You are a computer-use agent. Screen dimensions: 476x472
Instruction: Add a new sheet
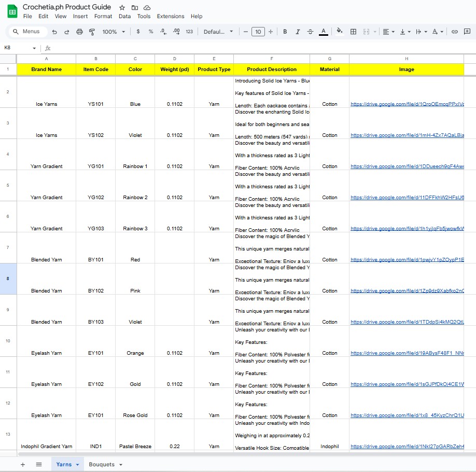pos(23,464)
